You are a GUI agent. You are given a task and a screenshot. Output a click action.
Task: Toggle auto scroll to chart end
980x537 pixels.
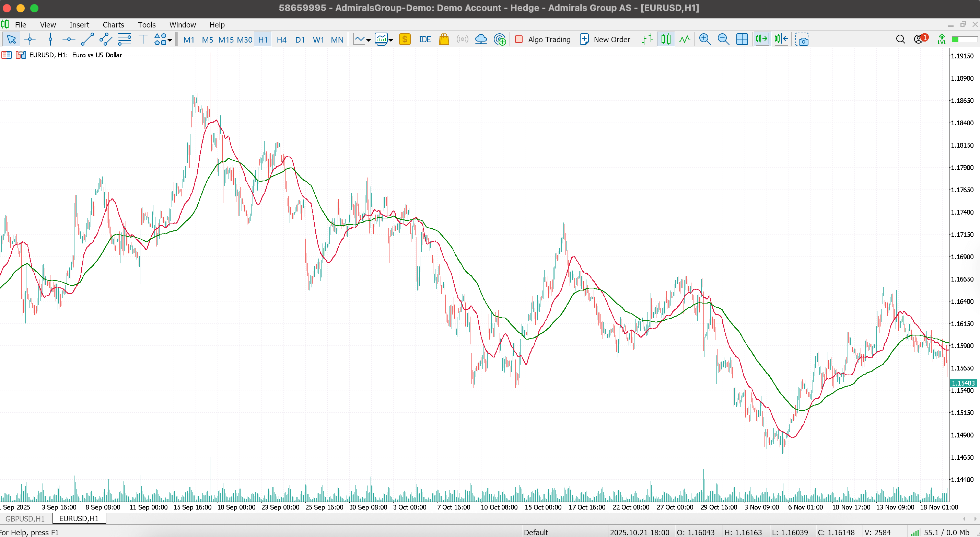coord(762,39)
